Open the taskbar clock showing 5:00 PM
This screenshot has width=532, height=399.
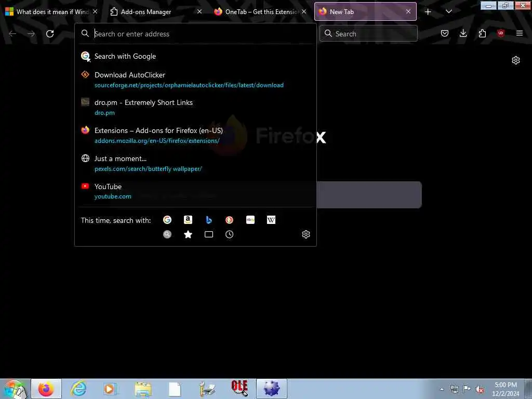click(x=506, y=389)
